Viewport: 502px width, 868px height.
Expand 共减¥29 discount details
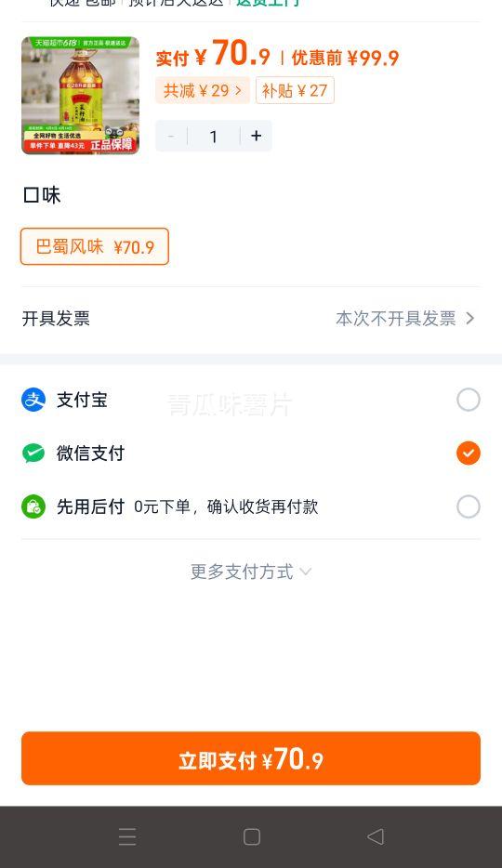(203, 90)
